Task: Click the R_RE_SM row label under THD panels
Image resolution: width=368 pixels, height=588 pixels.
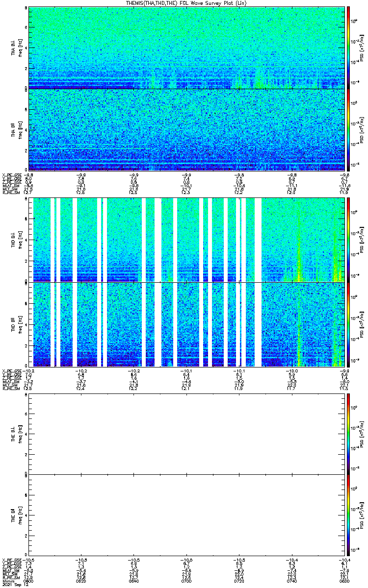Action: (x=10, y=389)
